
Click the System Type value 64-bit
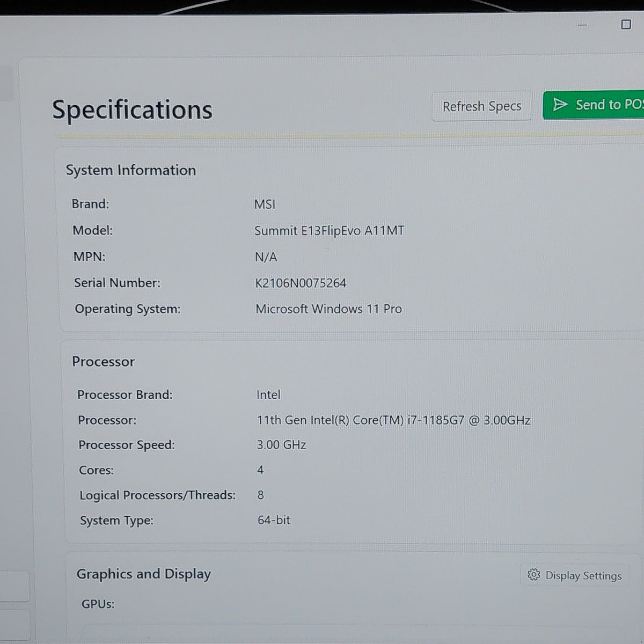pyautogui.click(x=274, y=520)
